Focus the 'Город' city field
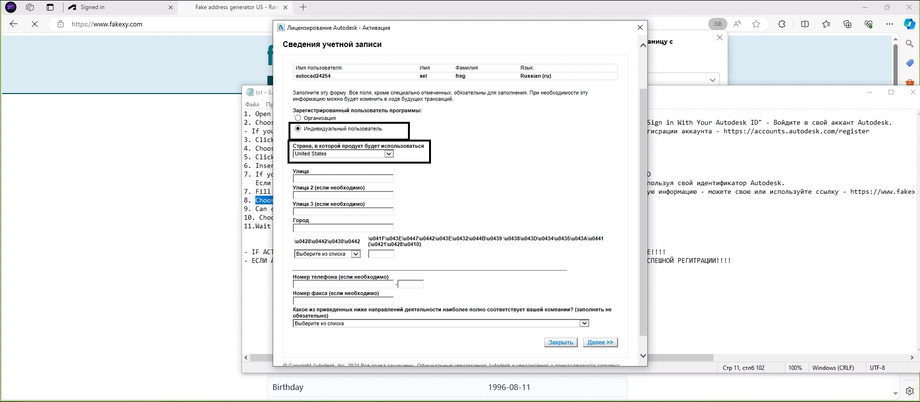 point(343,228)
